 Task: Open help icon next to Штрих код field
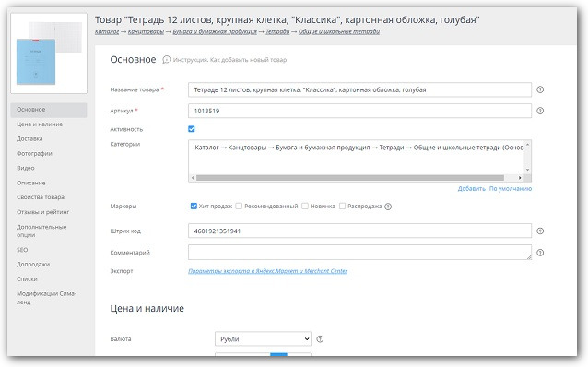point(540,231)
